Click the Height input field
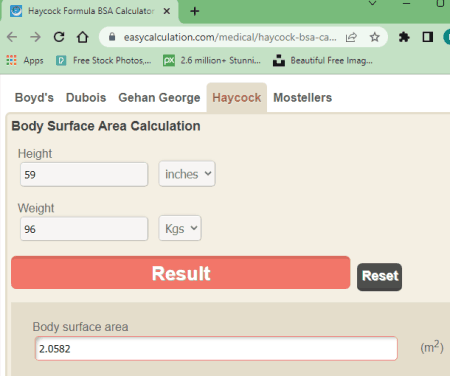The width and height of the screenshot is (450, 376). click(84, 174)
